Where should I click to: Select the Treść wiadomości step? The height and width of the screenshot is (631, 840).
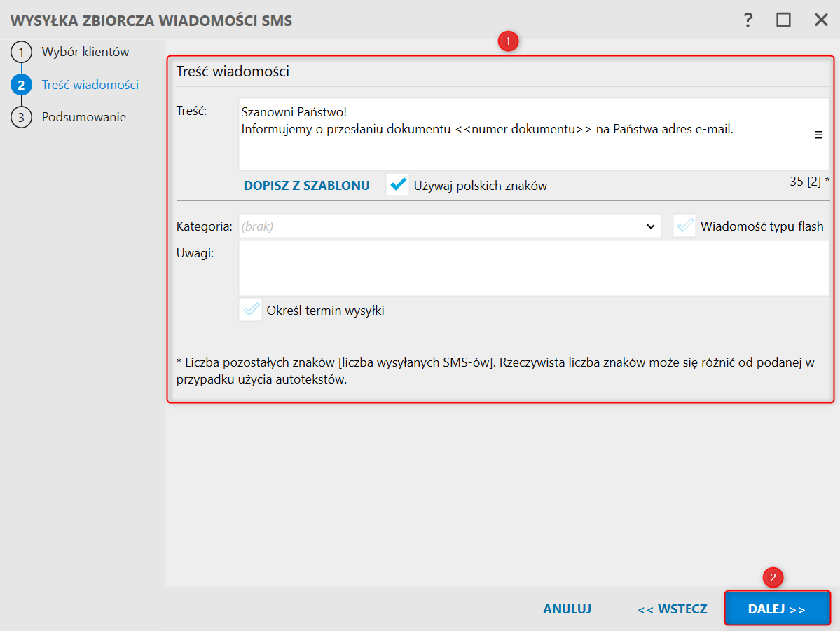point(90,85)
